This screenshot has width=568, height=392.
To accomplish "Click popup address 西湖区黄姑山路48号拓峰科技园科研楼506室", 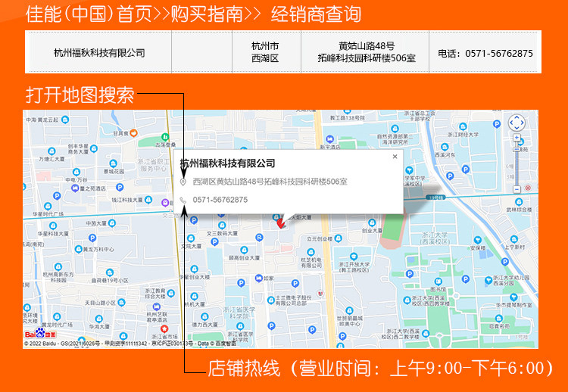I will pos(270,182).
